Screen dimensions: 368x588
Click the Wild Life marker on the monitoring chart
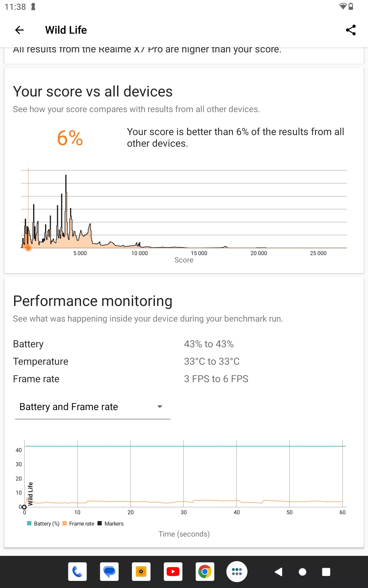(x=30, y=494)
